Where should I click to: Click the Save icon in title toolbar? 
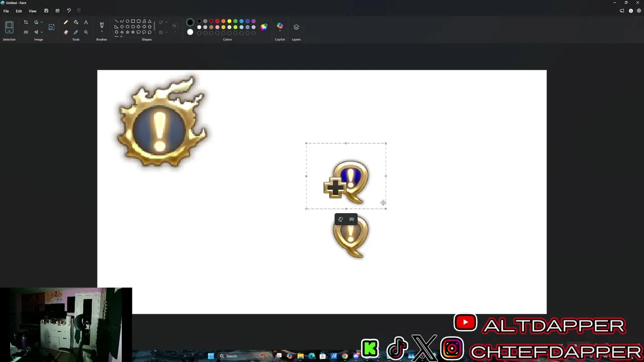(46, 11)
